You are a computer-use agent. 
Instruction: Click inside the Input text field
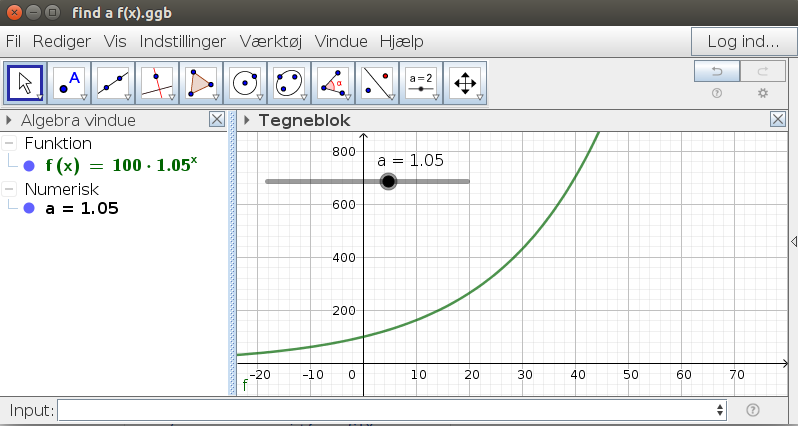[x=387, y=410]
